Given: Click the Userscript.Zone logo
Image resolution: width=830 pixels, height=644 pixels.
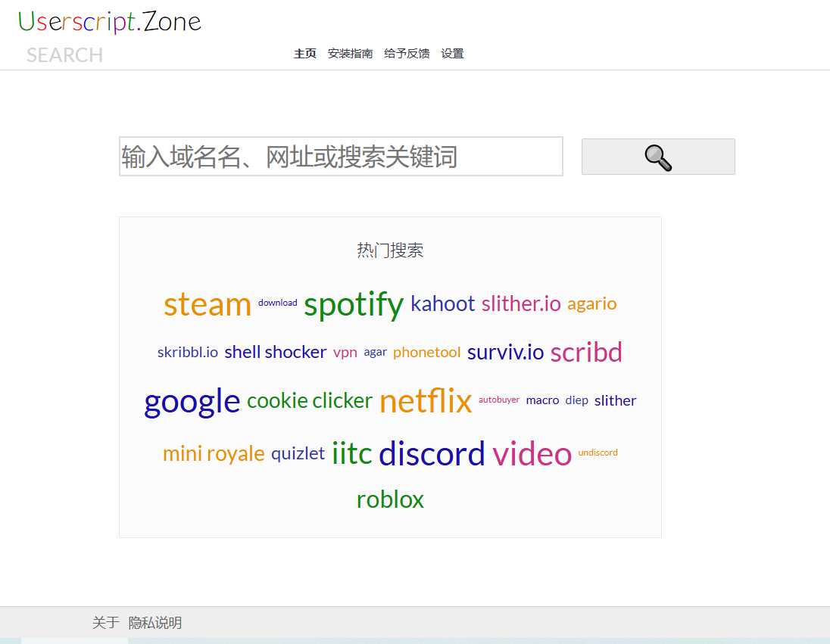Looking at the screenshot, I should pyautogui.click(x=111, y=22).
